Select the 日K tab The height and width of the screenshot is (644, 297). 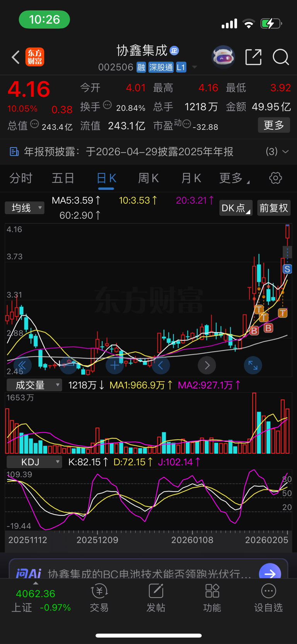[106, 178]
